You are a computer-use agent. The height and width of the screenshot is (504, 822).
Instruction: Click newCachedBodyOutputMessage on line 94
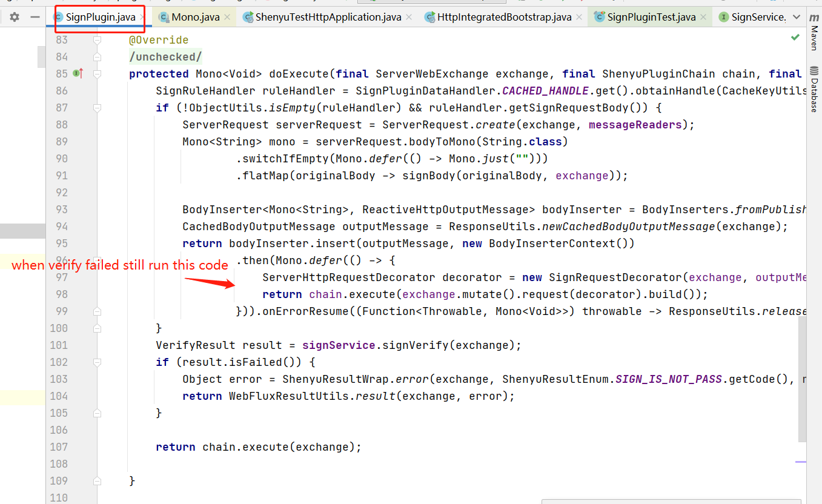coord(629,227)
